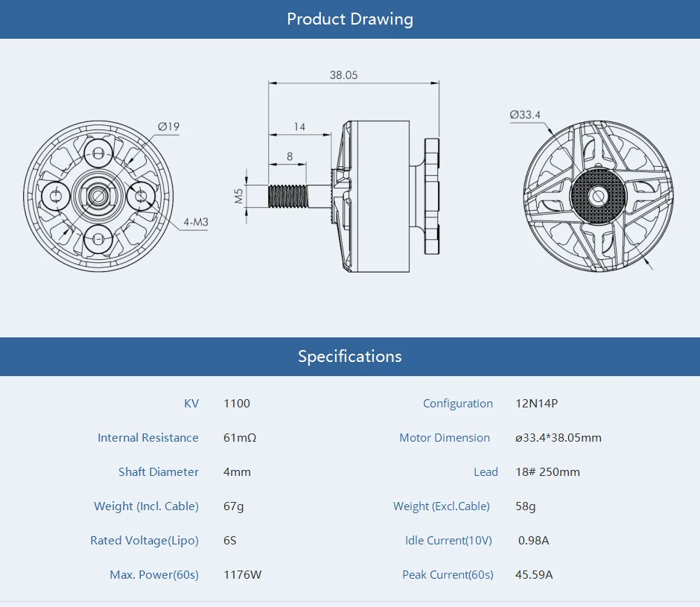Click the Weight (Incl. Cable) label
Screen dimensions: 700x607
tap(146, 506)
